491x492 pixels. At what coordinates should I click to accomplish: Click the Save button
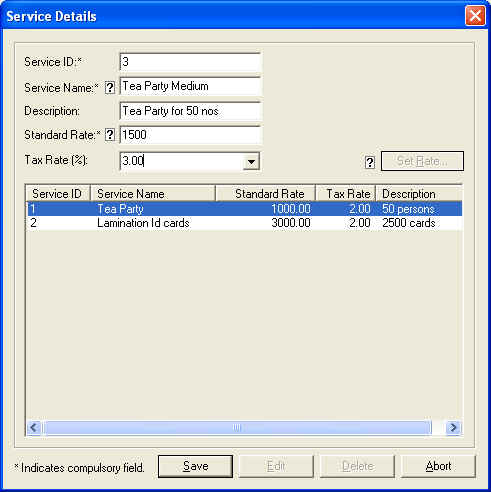(x=195, y=466)
